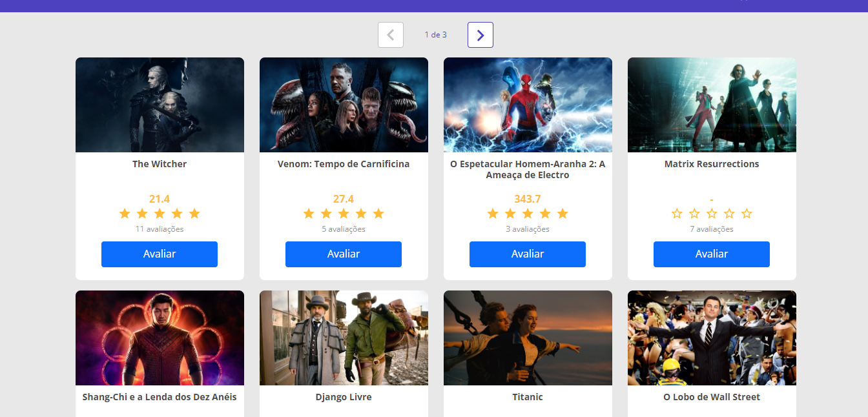Open the Homem-Aranha 2 poster image

pos(528,105)
